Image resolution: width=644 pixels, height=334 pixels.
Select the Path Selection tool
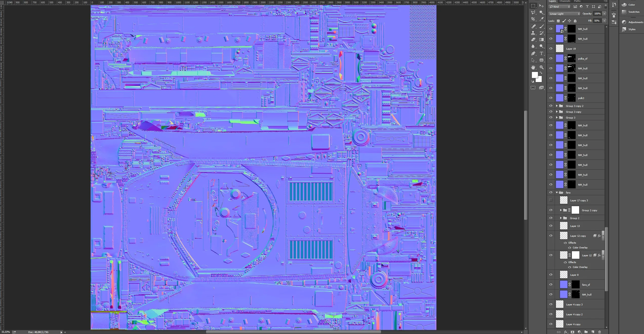pyautogui.click(x=533, y=60)
